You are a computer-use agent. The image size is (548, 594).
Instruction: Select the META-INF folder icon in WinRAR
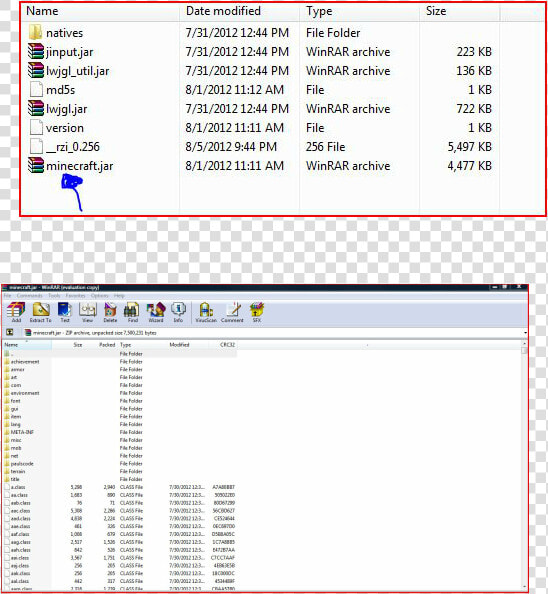pyautogui.click(x=7, y=432)
